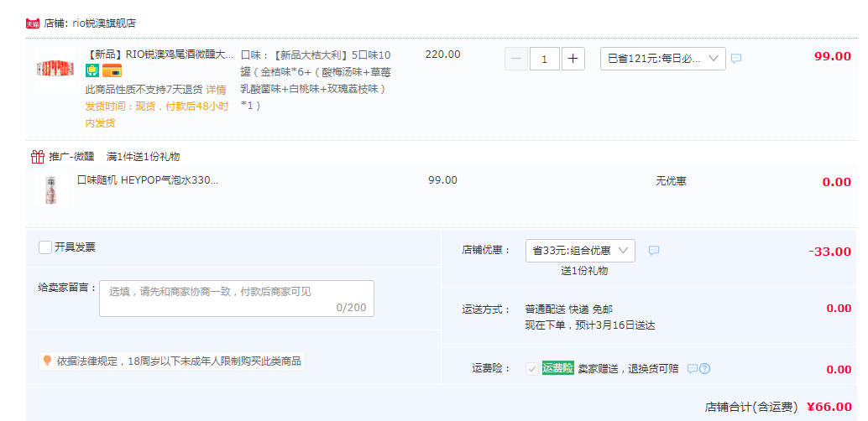Open the 口味随机 HEYPOP气泡水330 gift title
This screenshot has width=868, height=421.
coord(148,180)
